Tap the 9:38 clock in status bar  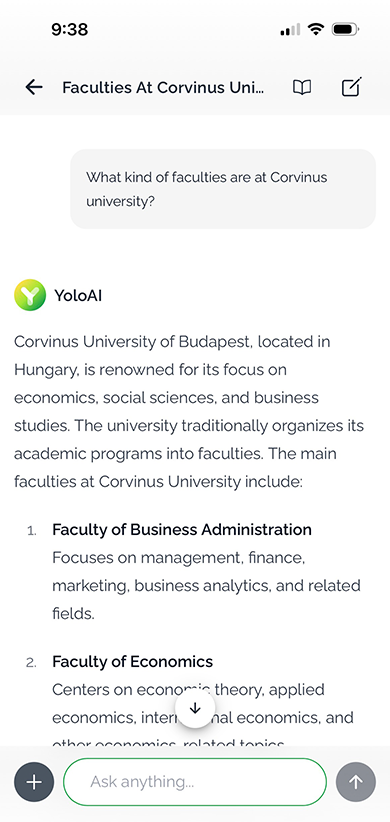70,29
